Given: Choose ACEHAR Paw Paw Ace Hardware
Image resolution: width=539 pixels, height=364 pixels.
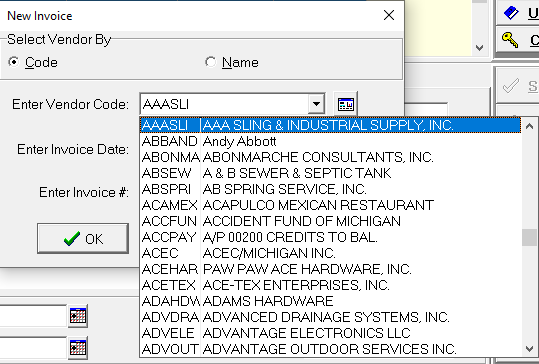Looking at the screenshot, I should pos(331,269).
